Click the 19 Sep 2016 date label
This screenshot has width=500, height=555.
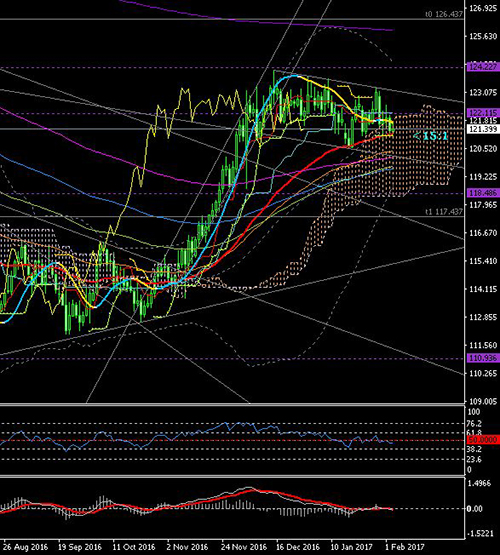80,547
